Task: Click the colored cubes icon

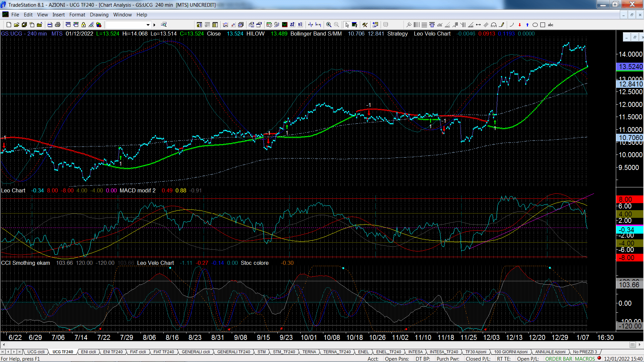Action: 99,24
